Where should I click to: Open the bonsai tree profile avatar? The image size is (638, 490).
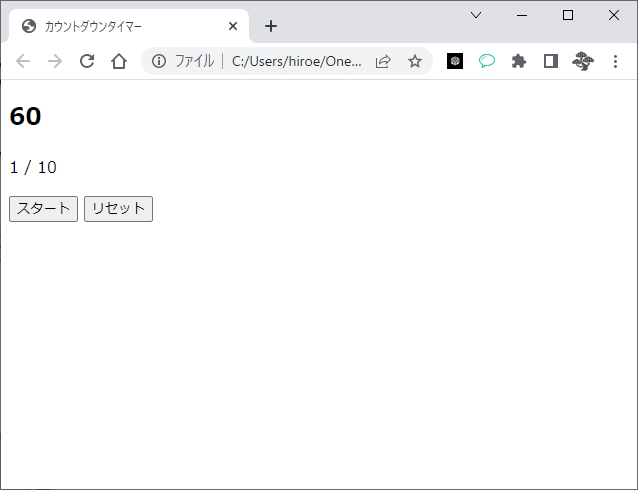(x=583, y=61)
